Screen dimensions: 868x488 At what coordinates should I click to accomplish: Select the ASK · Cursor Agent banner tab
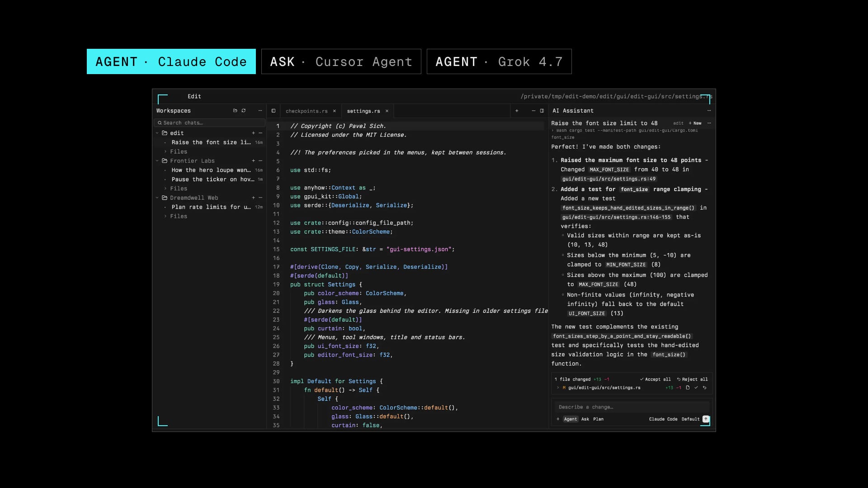(x=341, y=61)
